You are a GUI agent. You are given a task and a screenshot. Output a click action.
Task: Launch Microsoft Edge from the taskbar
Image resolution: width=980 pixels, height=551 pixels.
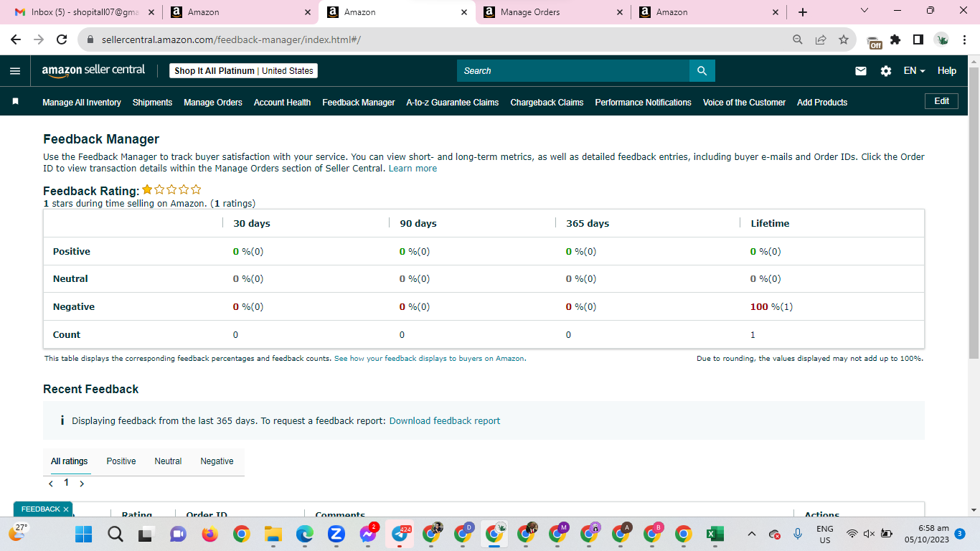click(x=304, y=534)
